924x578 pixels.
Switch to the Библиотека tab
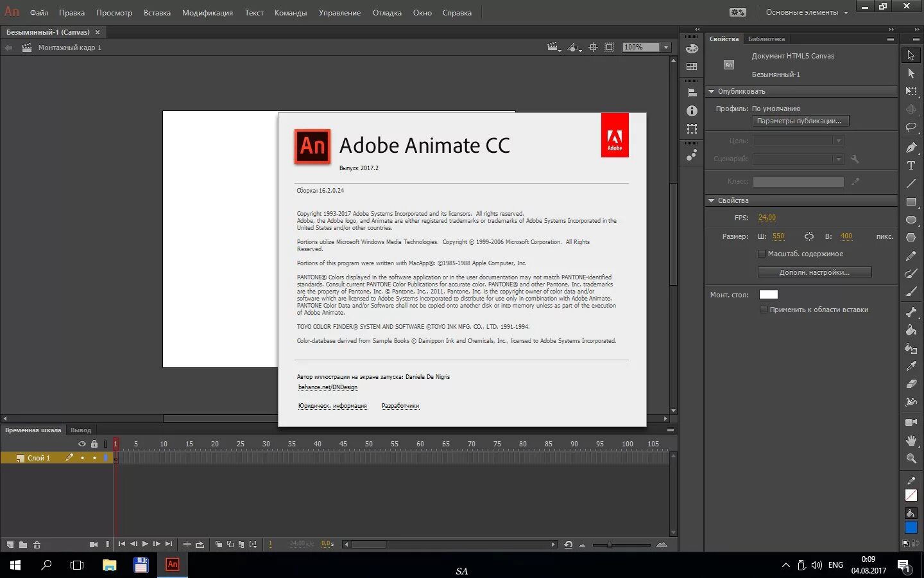coord(766,39)
